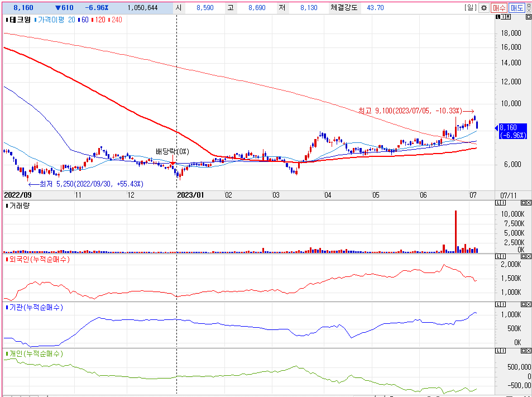Viewport: 532px width, 397px height.
Task: Click the 2023/01 date axis label
Action: click(190, 195)
